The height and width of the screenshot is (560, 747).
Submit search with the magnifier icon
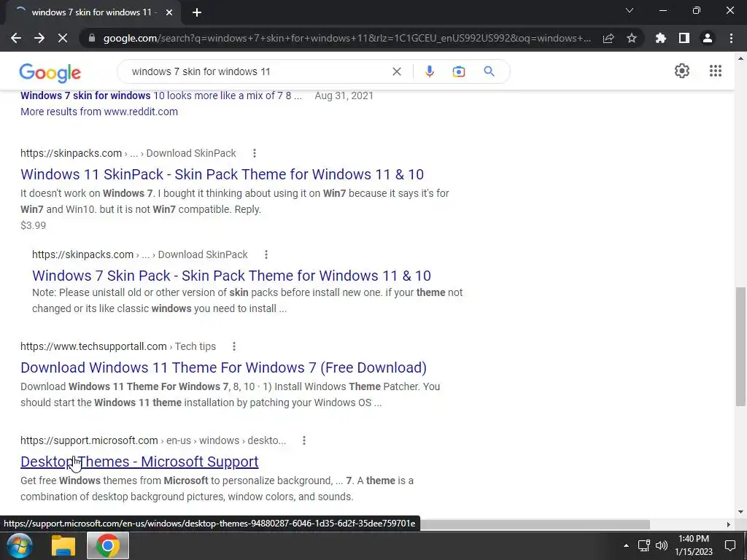click(x=489, y=71)
